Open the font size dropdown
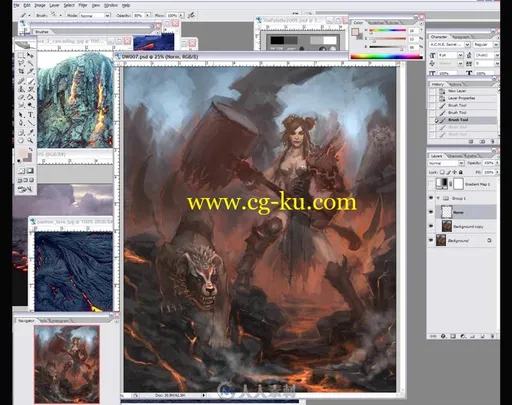This screenshot has height=405, width=512. [460, 55]
